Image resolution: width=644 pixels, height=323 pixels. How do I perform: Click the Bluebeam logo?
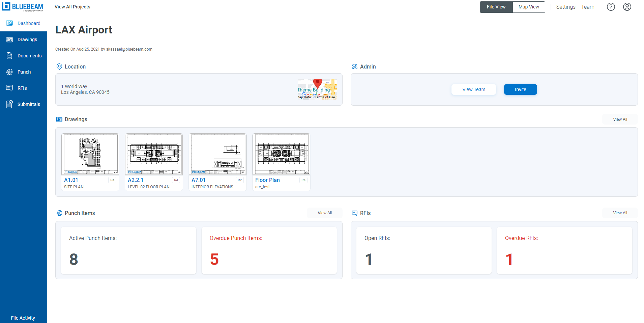[23, 7]
